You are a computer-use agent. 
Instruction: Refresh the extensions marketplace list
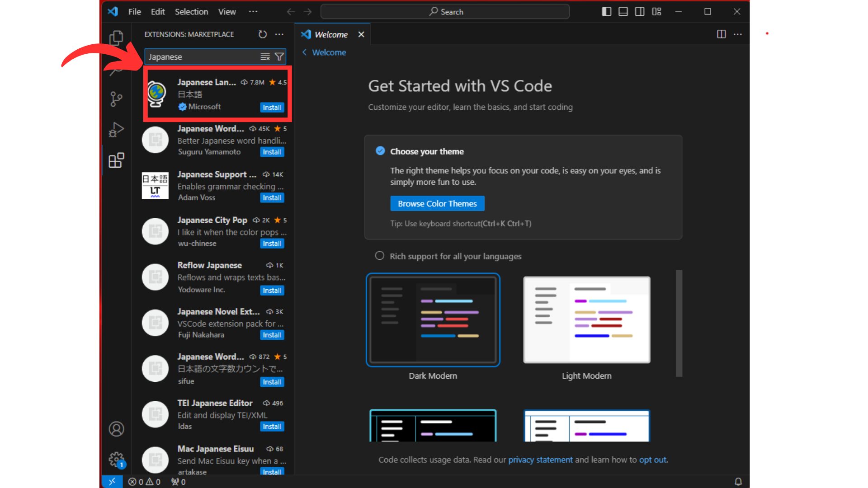tap(262, 34)
